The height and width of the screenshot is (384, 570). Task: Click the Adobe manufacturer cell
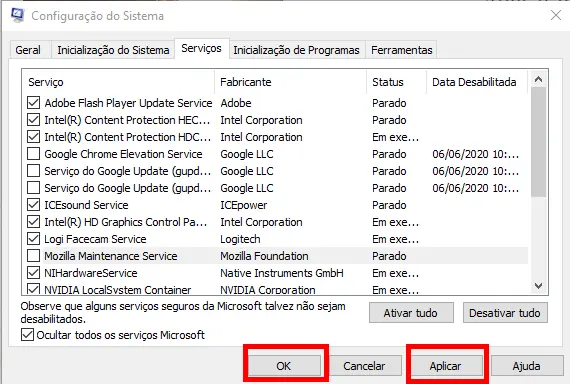coord(236,103)
